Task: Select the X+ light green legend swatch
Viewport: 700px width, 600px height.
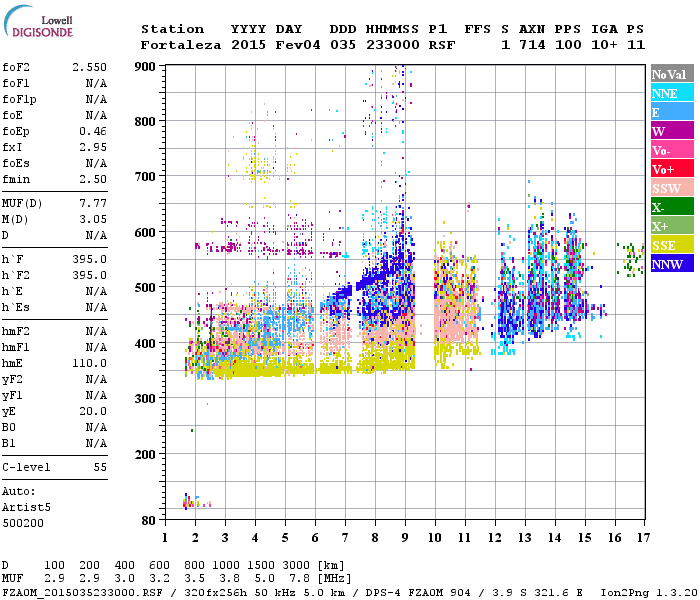Action: (x=672, y=226)
